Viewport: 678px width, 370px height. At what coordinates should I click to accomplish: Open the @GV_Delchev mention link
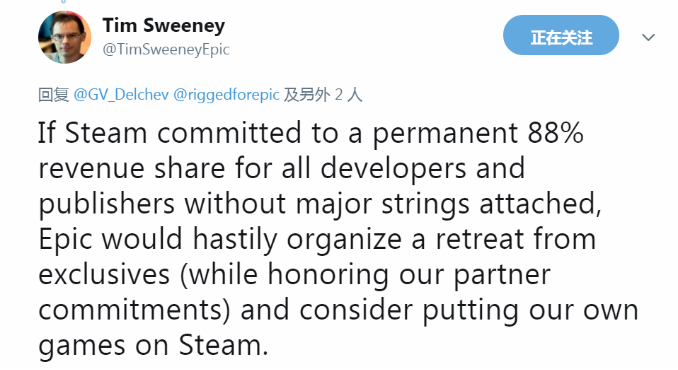pyautogui.click(x=121, y=94)
